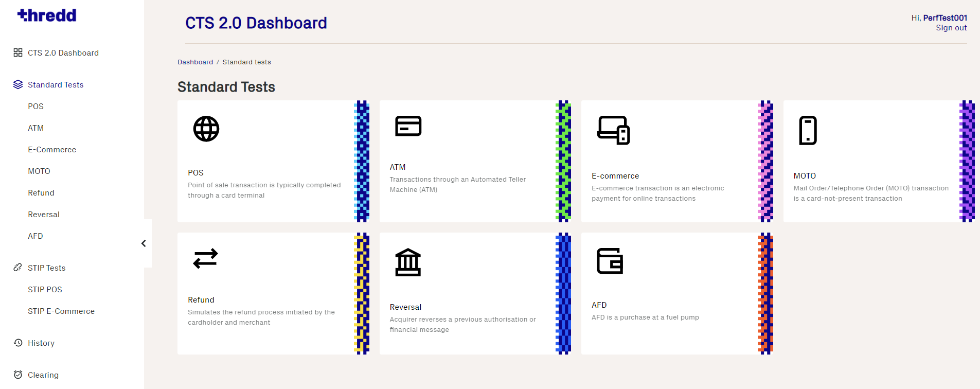Click the History clock icon
This screenshot has width=980, height=389.
(x=18, y=343)
